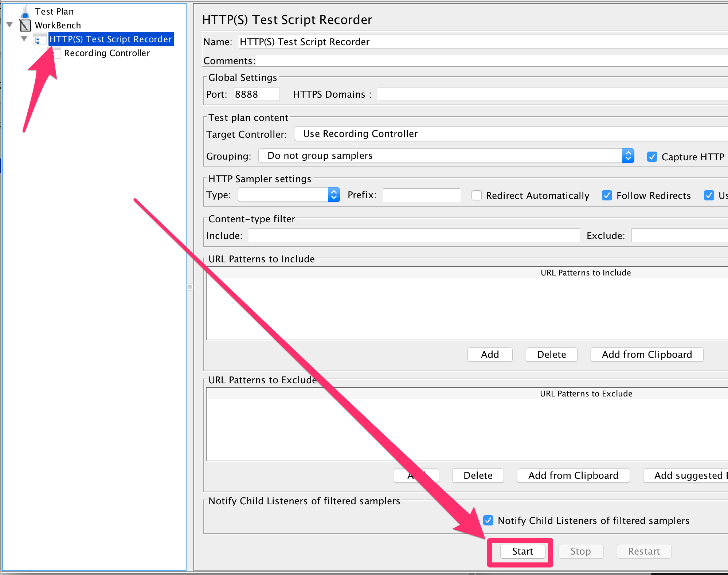
Task: Toggle the checkbox right of Follow Redirects
Action: (709, 195)
